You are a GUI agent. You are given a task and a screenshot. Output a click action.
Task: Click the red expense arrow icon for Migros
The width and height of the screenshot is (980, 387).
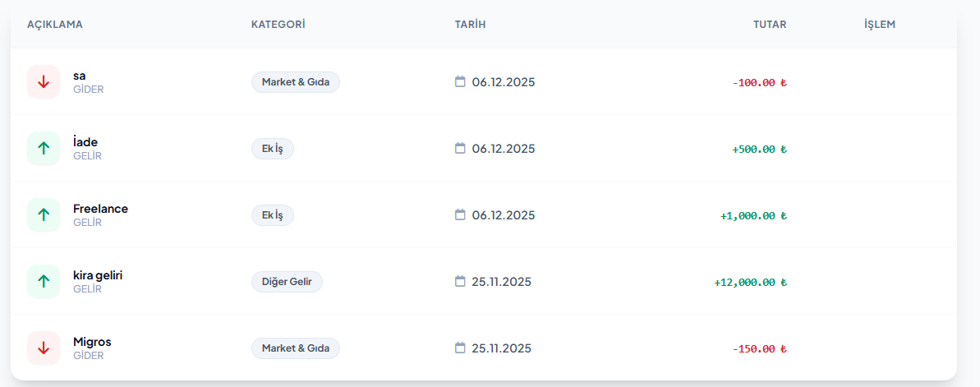44,348
